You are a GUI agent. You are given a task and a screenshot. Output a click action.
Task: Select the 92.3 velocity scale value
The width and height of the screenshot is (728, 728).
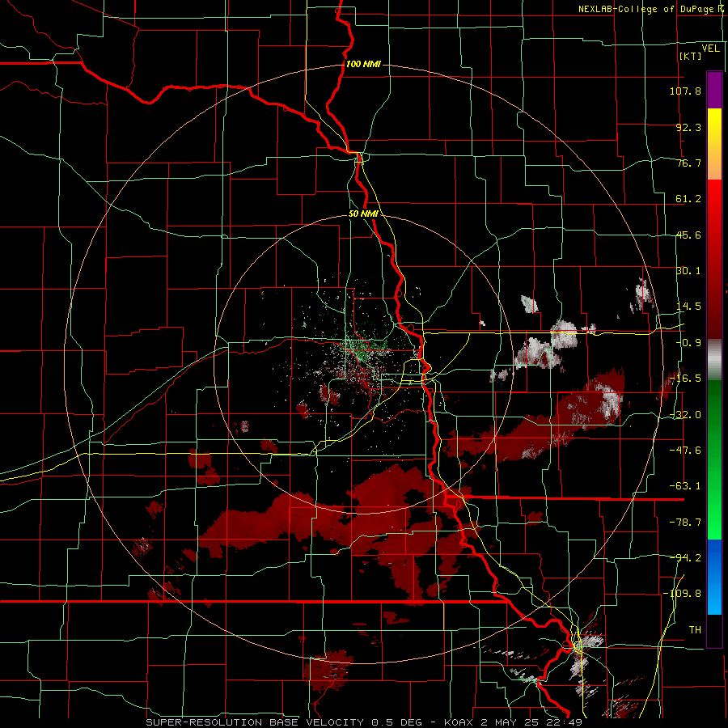tap(688, 127)
